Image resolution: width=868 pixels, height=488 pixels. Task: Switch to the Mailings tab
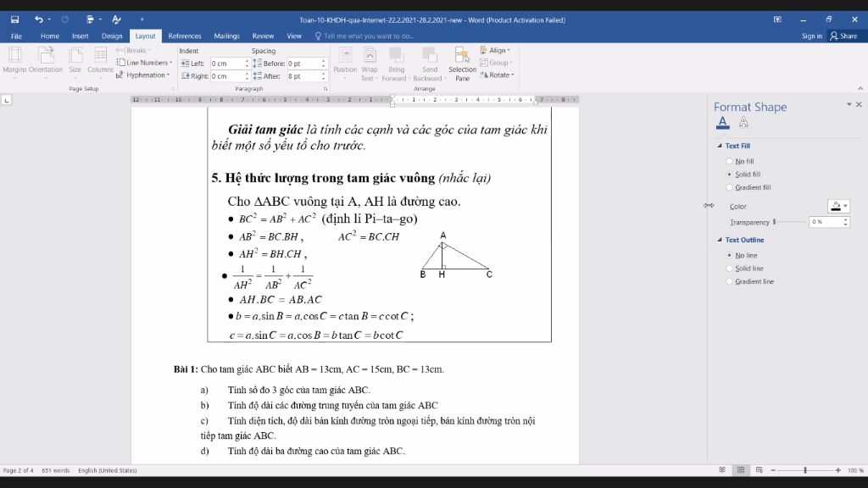point(226,36)
